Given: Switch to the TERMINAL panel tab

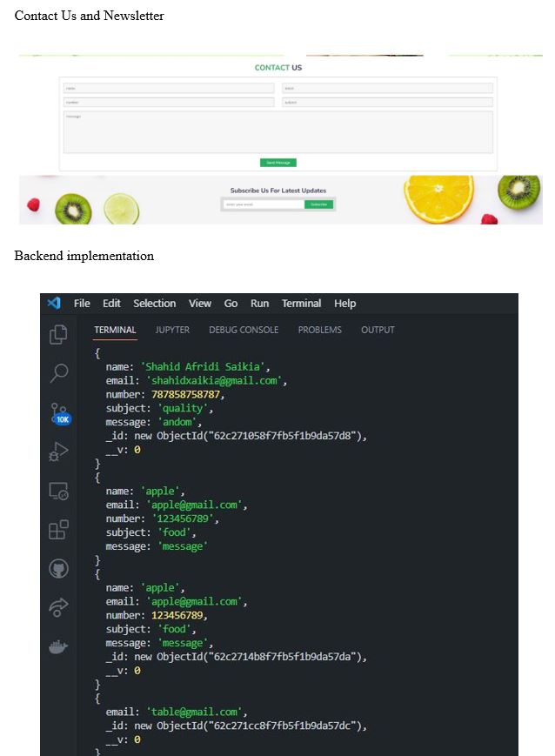Looking at the screenshot, I should pos(115,330).
